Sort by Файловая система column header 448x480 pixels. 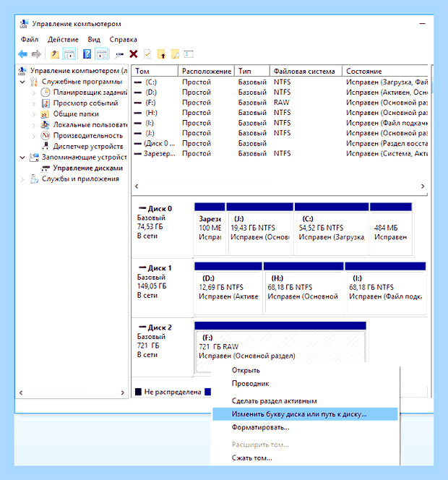click(306, 71)
